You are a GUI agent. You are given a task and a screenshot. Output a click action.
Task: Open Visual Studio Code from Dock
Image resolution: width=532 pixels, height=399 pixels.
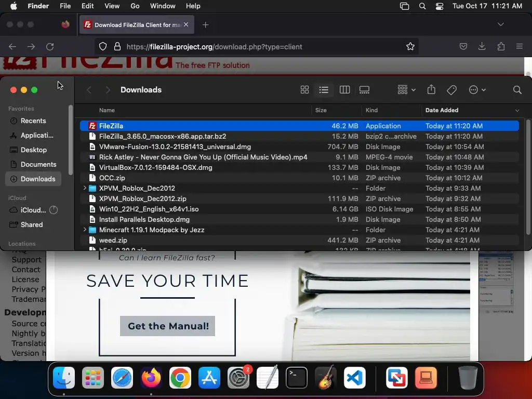tap(354, 378)
